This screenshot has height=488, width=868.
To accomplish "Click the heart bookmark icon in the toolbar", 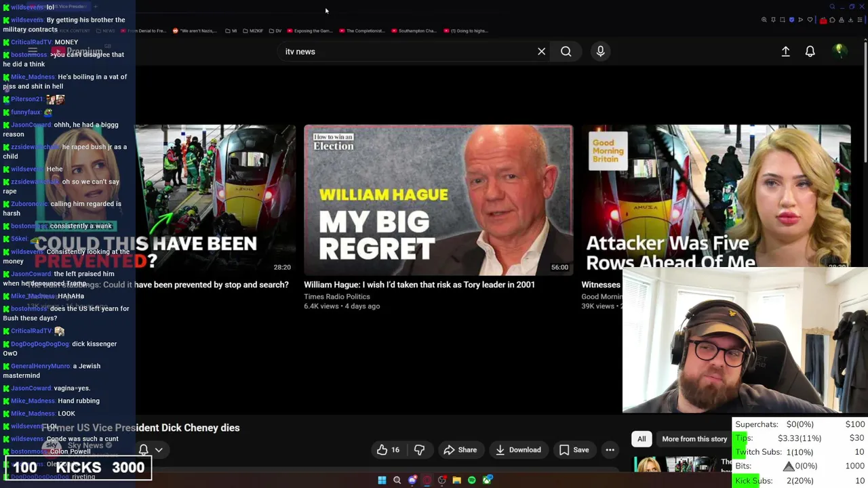I will (x=810, y=20).
